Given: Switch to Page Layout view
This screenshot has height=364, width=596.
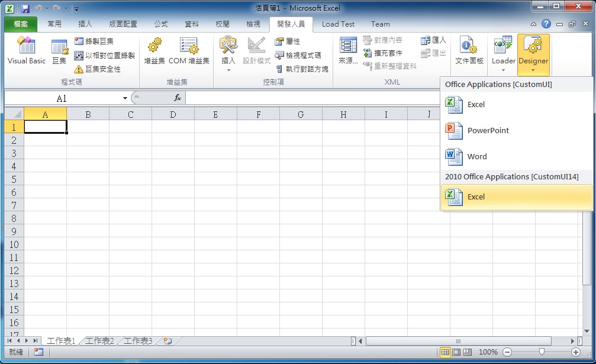Looking at the screenshot, I should tap(456, 352).
